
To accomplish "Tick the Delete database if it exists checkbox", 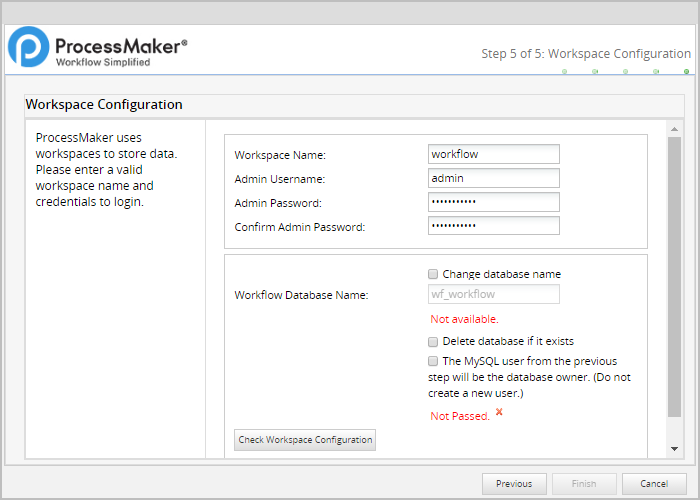I will [433, 341].
